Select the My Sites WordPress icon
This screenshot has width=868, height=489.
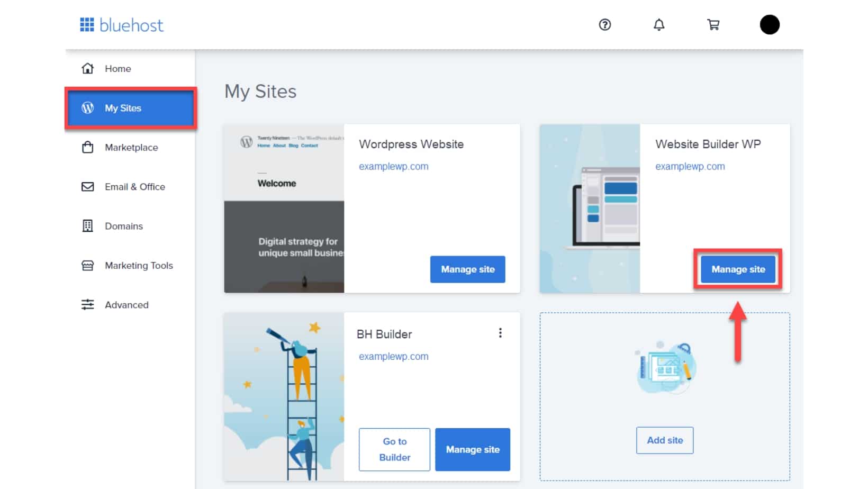(x=87, y=108)
